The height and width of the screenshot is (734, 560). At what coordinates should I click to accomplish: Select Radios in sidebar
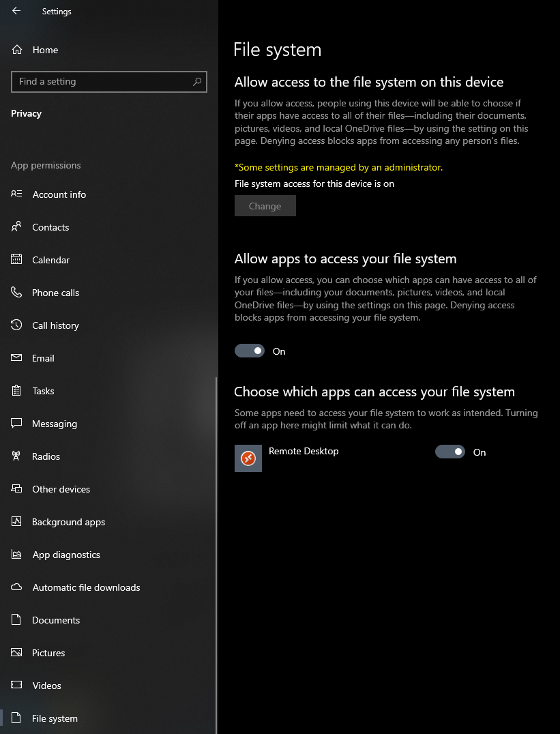point(108,456)
